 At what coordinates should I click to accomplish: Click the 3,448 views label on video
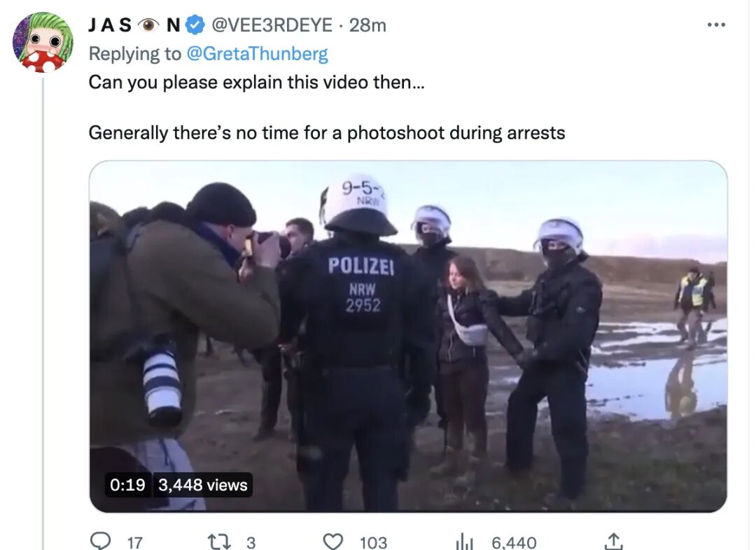pyautogui.click(x=202, y=484)
